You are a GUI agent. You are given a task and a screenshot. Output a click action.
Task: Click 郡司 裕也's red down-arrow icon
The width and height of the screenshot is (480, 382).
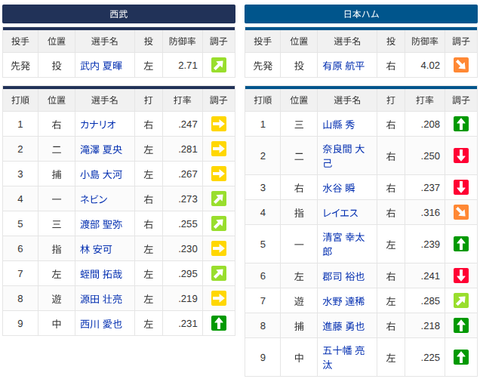tap(461, 276)
